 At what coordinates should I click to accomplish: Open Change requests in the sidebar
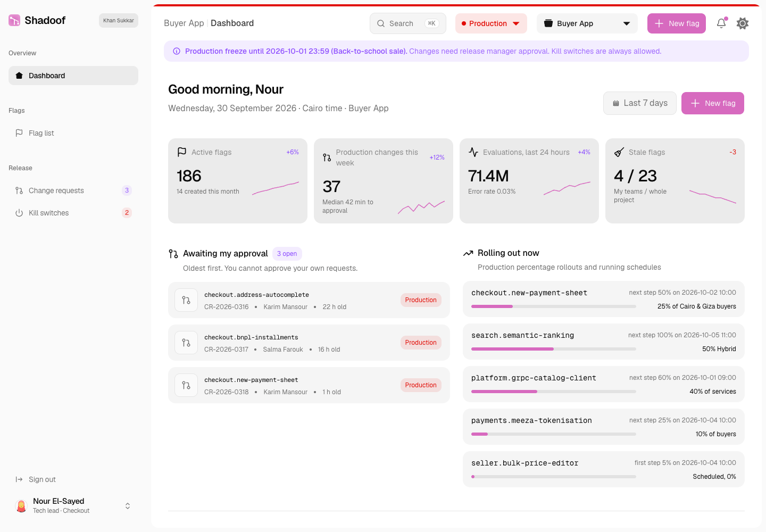pyautogui.click(x=73, y=190)
